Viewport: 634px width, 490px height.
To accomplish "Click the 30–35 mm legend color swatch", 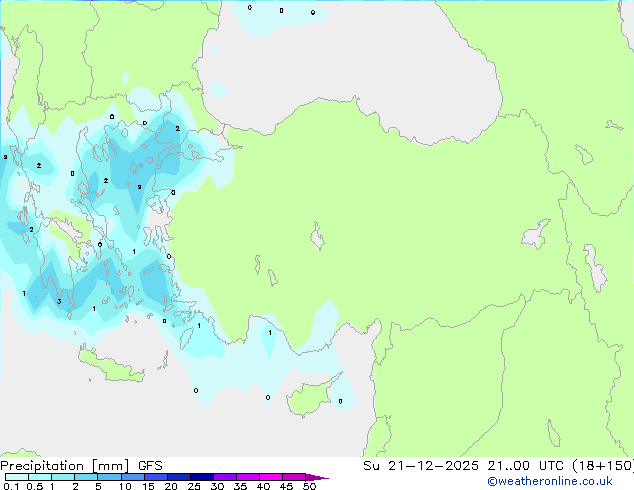I will coord(225,477).
